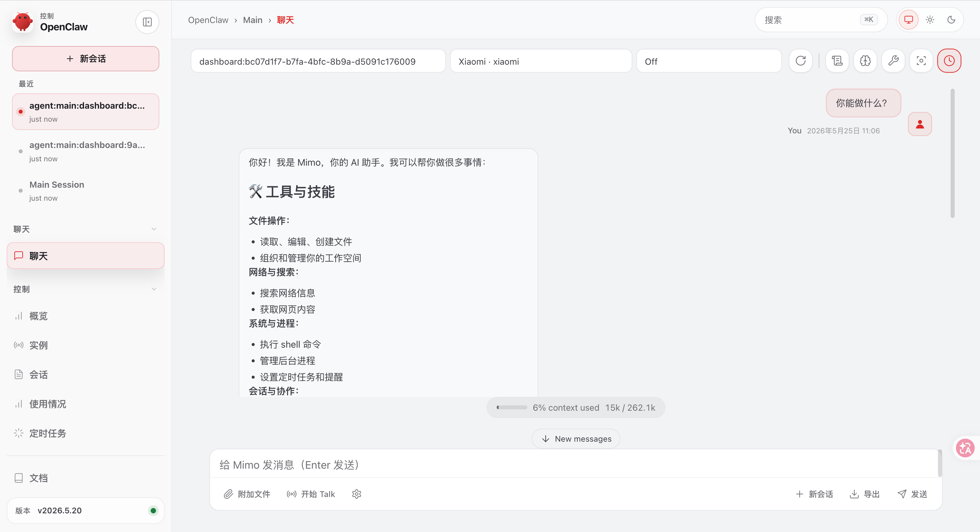Collapse the sidebar with the panel icon
The image size is (980, 532).
coord(147,22)
